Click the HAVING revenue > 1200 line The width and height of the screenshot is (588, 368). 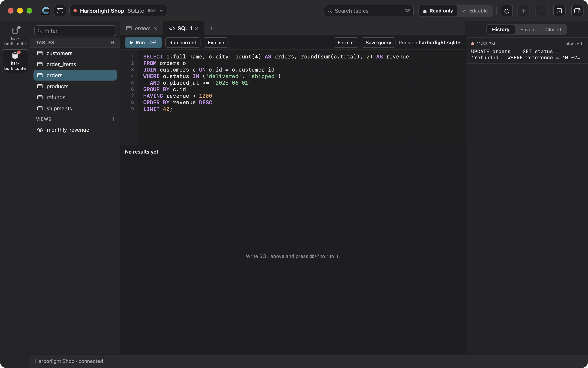pos(178,96)
